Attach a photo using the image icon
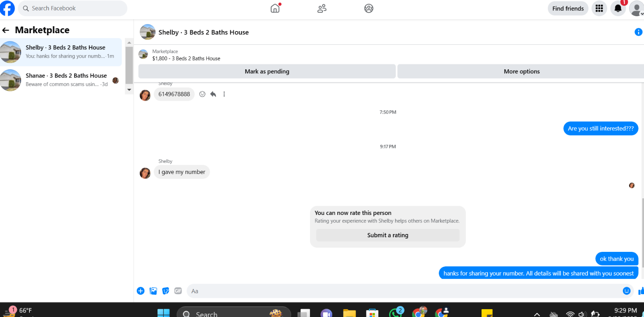The height and width of the screenshot is (317, 644). point(153,291)
